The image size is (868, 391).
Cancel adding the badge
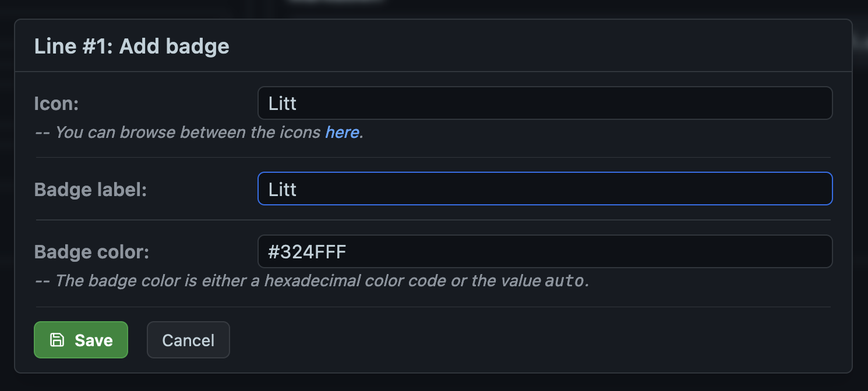coord(188,340)
